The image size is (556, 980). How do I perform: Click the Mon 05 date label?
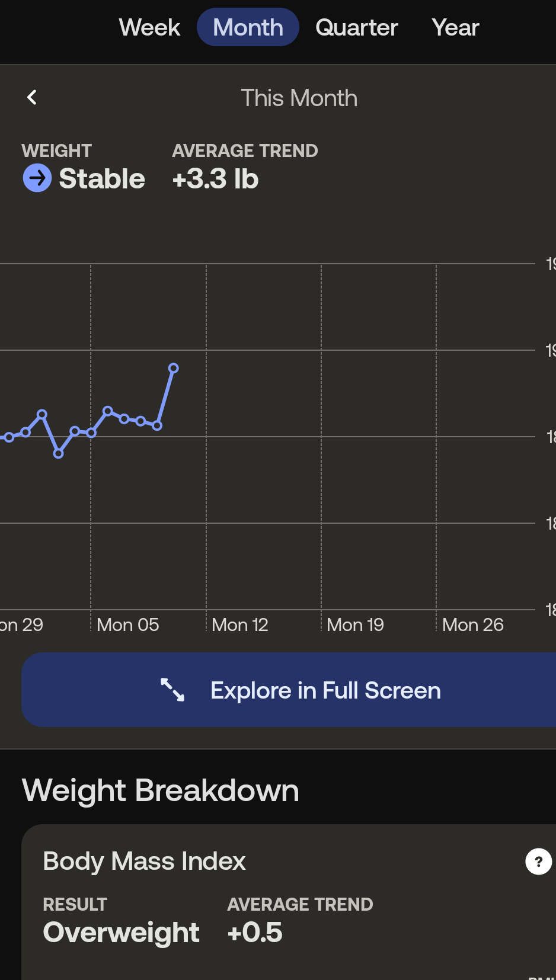coord(127,624)
